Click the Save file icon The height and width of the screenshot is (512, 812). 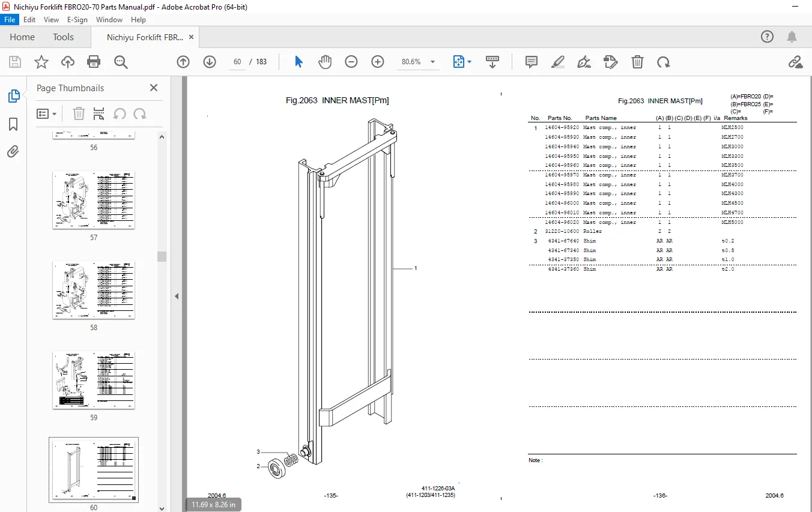point(15,62)
